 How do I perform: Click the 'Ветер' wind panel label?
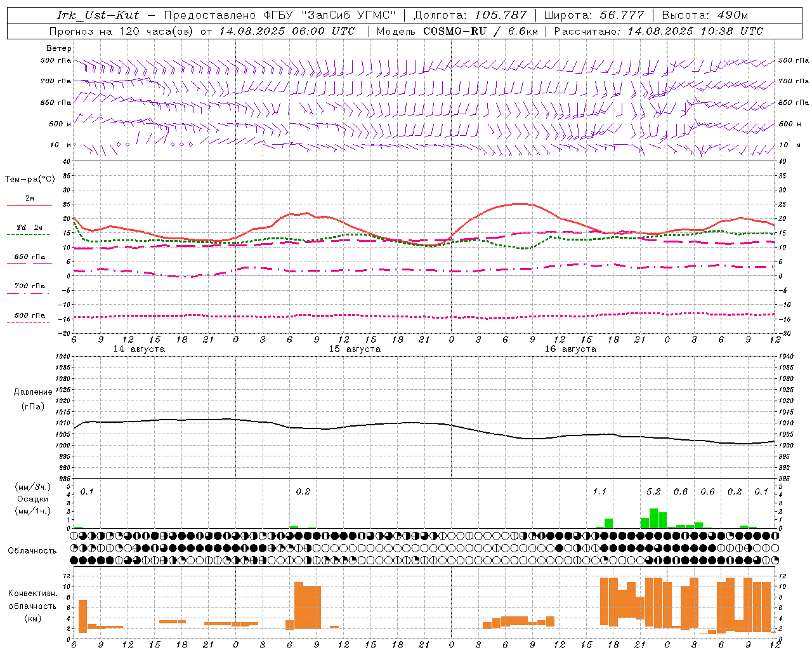pos(59,48)
